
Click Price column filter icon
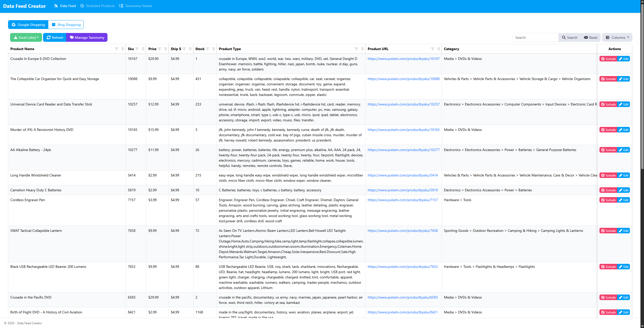point(160,49)
